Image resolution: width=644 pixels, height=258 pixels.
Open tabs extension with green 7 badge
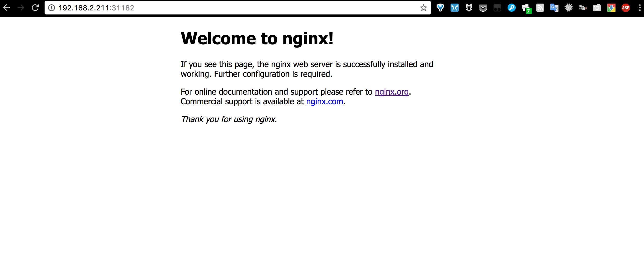[527, 8]
